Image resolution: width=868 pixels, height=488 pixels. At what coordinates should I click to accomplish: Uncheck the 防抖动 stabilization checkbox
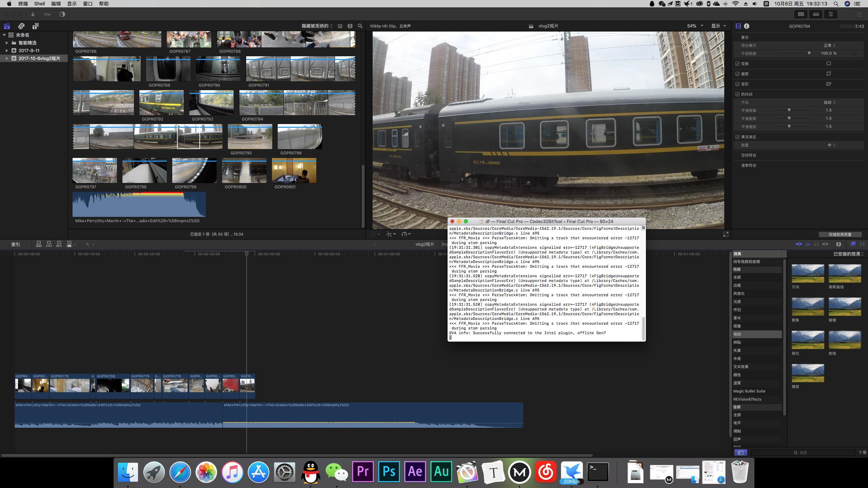(x=737, y=94)
